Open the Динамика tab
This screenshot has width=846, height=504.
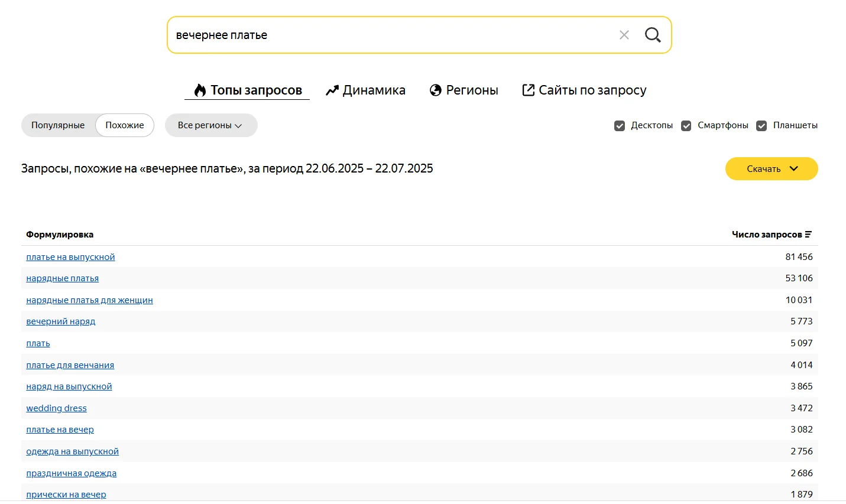(374, 90)
